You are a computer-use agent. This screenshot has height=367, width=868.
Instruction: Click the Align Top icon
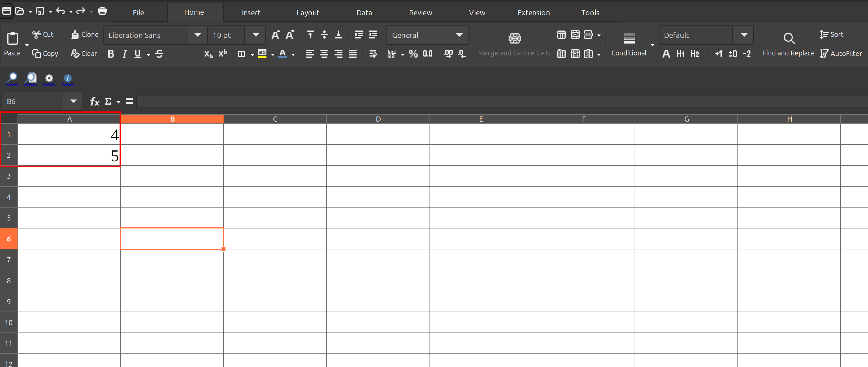coord(310,34)
